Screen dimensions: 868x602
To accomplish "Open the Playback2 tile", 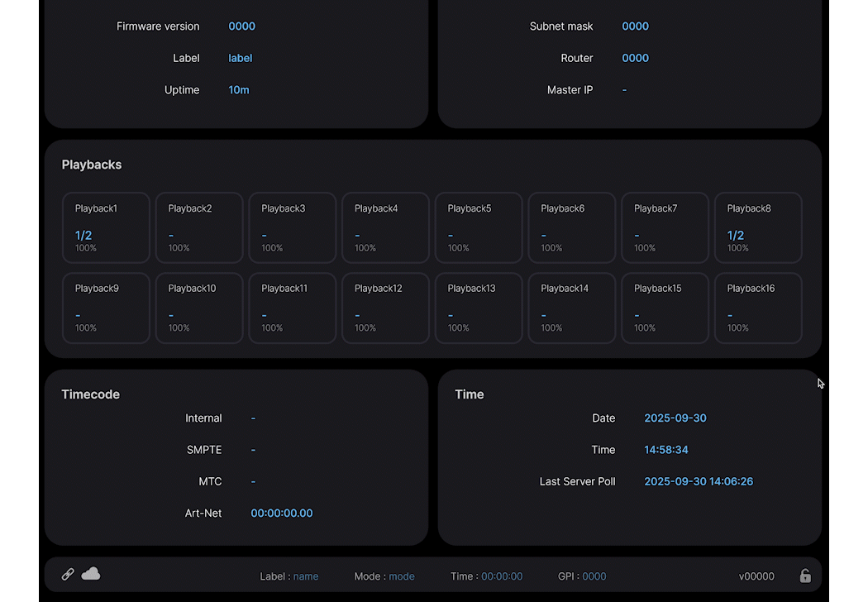I will coord(199,227).
